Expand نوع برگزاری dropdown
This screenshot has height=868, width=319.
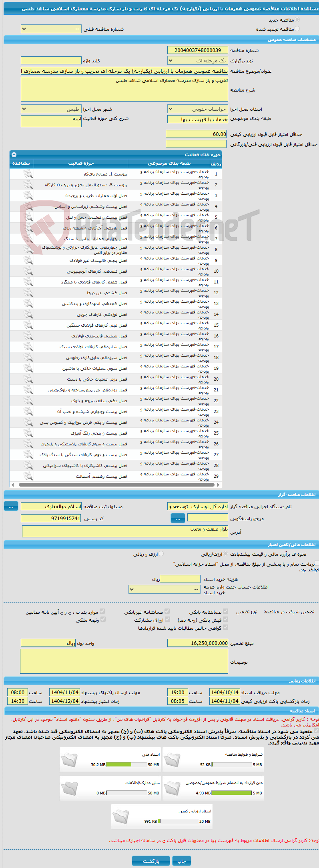198,61
